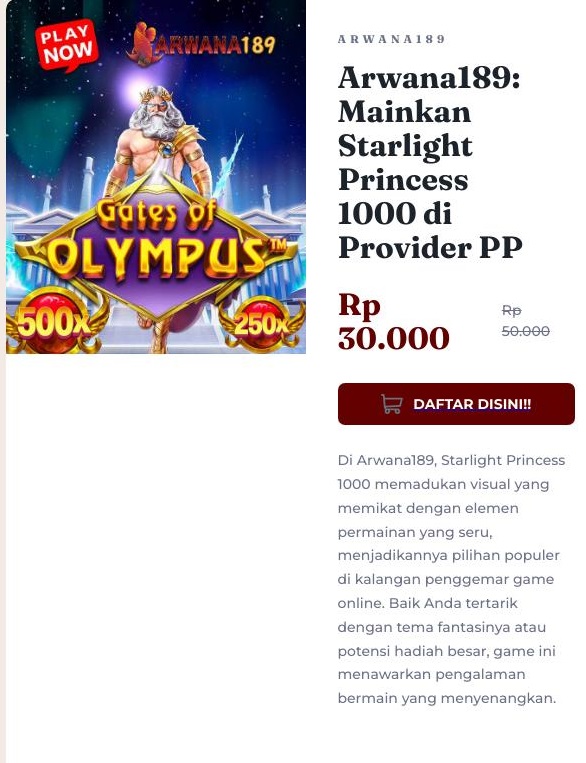Screen dimensions: 586x763
Task: Click the word OLYMPUS in the banner
Action: pyautogui.click(x=159, y=257)
